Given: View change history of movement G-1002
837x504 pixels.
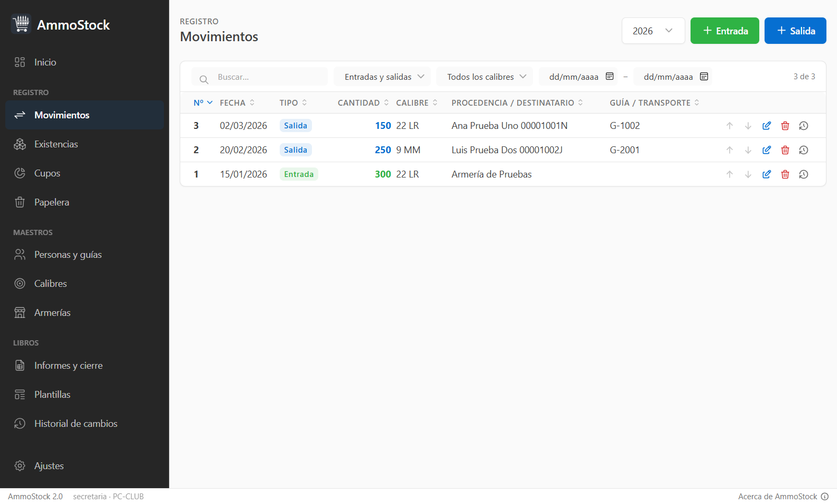Looking at the screenshot, I should pyautogui.click(x=804, y=126).
